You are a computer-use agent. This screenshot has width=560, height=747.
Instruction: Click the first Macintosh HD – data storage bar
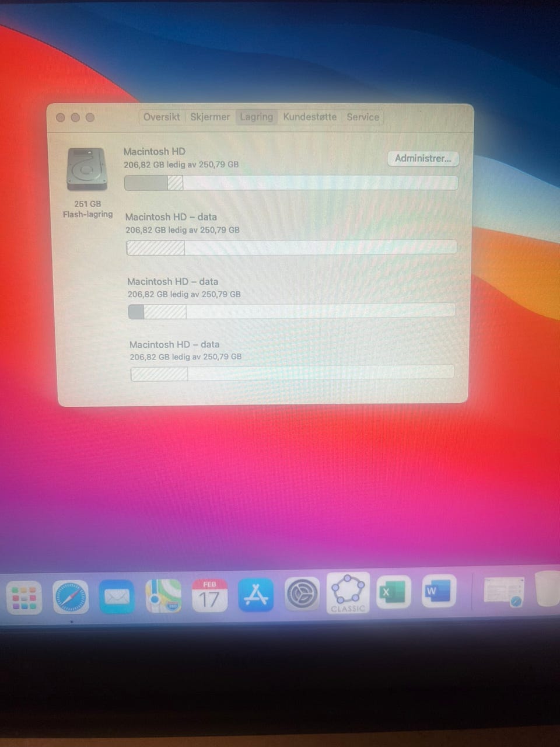coord(291,247)
